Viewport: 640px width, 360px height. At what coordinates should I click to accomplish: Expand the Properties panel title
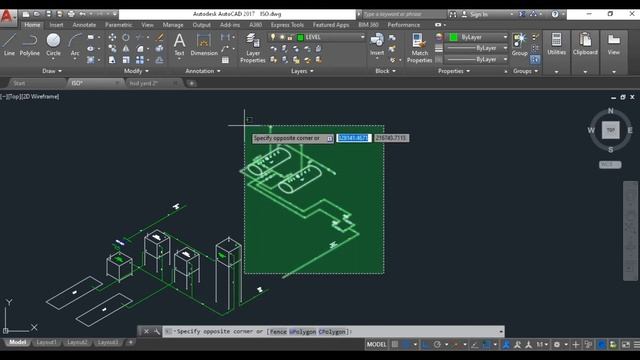pyautogui.click(x=453, y=71)
